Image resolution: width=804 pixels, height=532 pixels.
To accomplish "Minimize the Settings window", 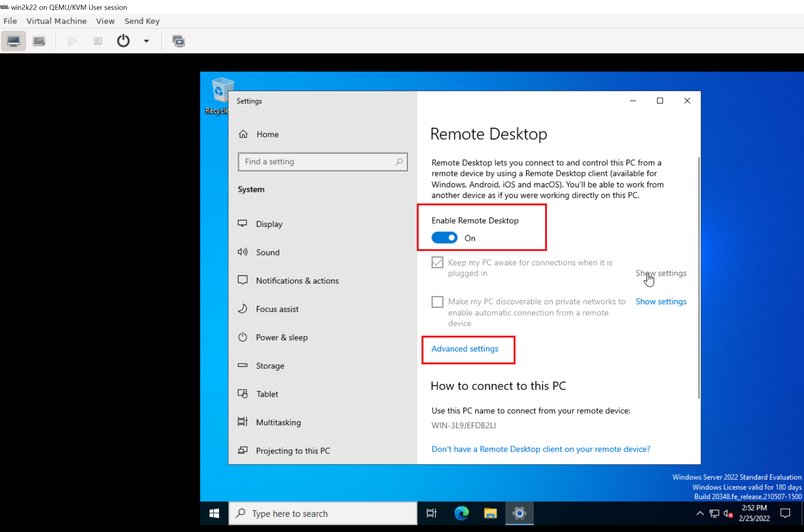I will point(633,101).
